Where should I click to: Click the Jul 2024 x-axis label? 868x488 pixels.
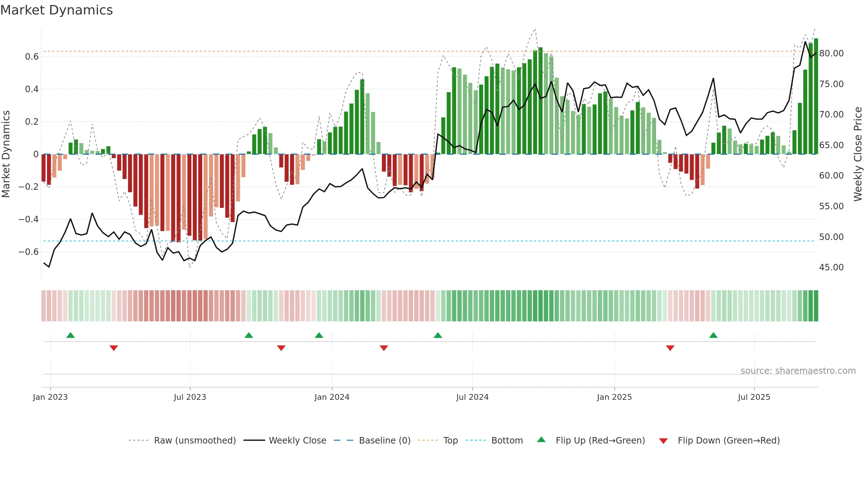click(x=472, y=397)
